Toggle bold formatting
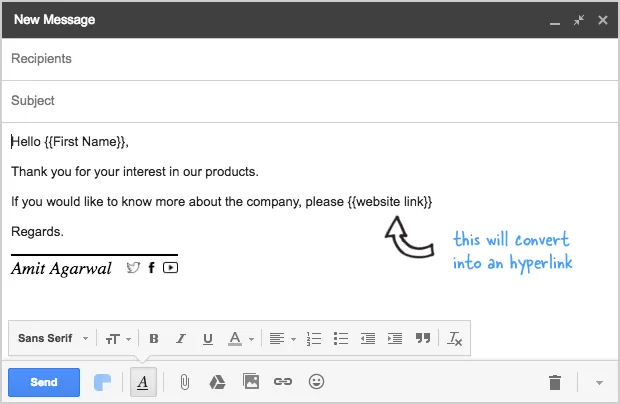620x404 pixels. tap(154, 338)
